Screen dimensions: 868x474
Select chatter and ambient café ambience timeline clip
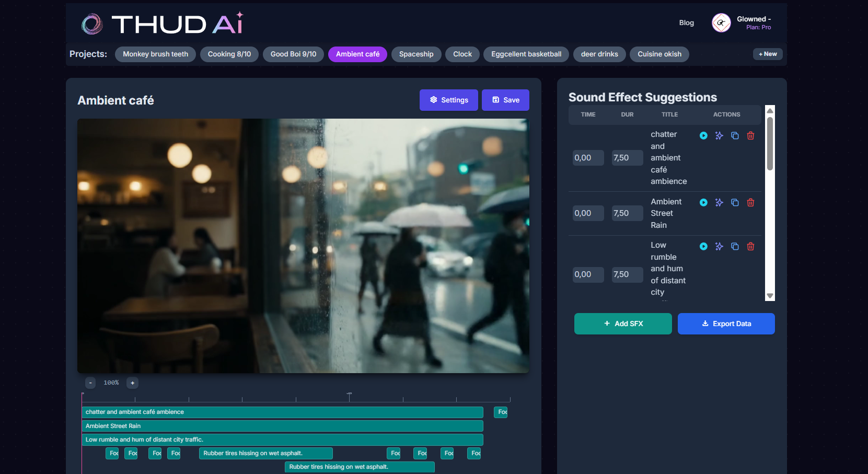click(x=283, y=412)
